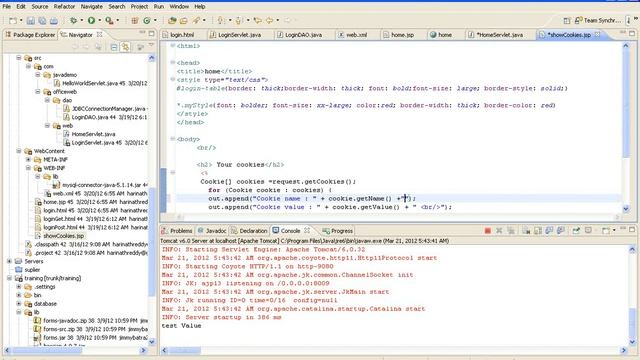The image size is (640, 360).
Task: Toggle Link with Editor in Navigator
Action: click(x=125, y=47)
